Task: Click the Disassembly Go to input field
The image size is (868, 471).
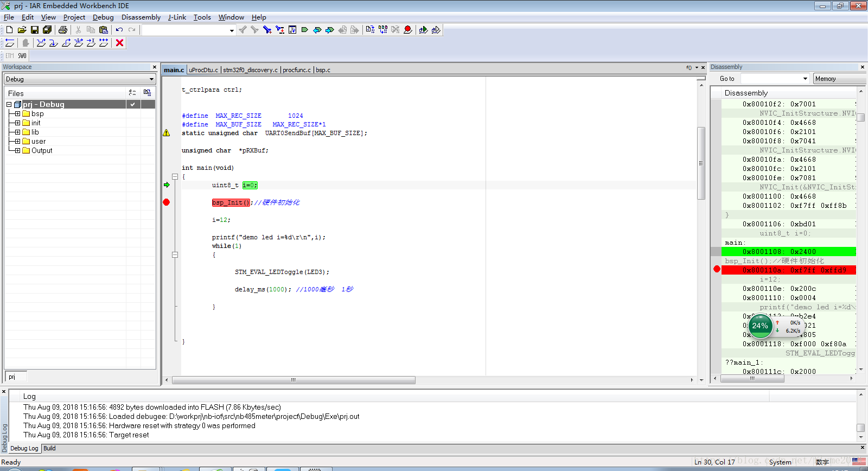Action: click(x=770, y=79)
